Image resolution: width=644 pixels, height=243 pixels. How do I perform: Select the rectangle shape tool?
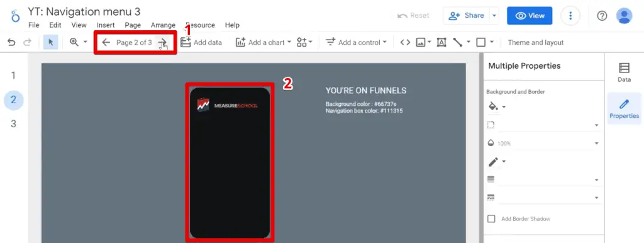pyautogui.click(x=481, y=42)
